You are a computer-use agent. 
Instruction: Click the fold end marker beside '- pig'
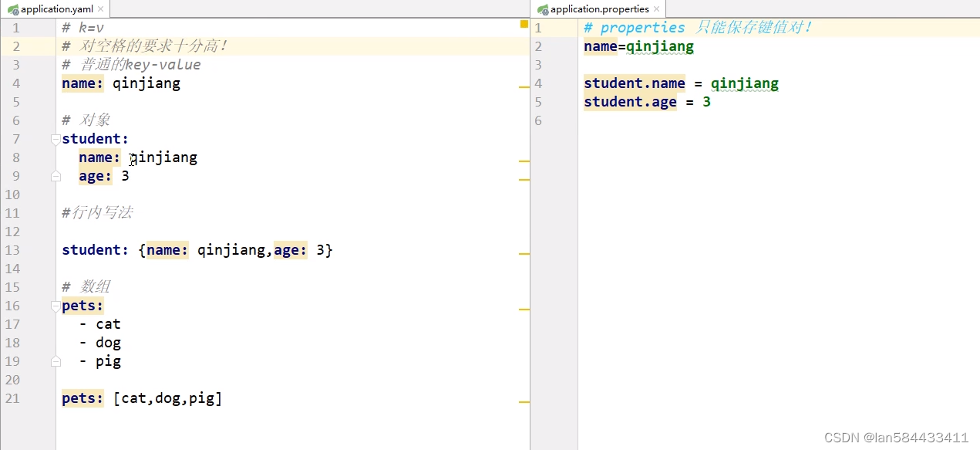coord(54,361)
